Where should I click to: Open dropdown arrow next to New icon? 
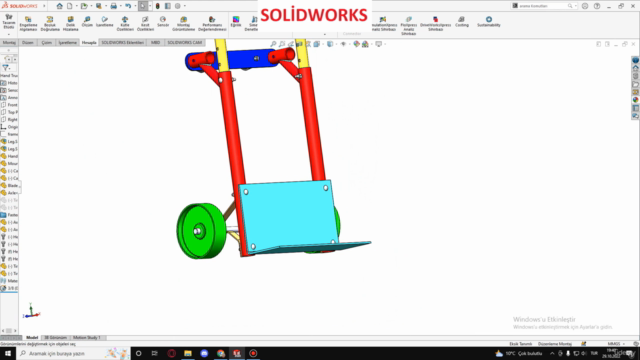point(76,6)
